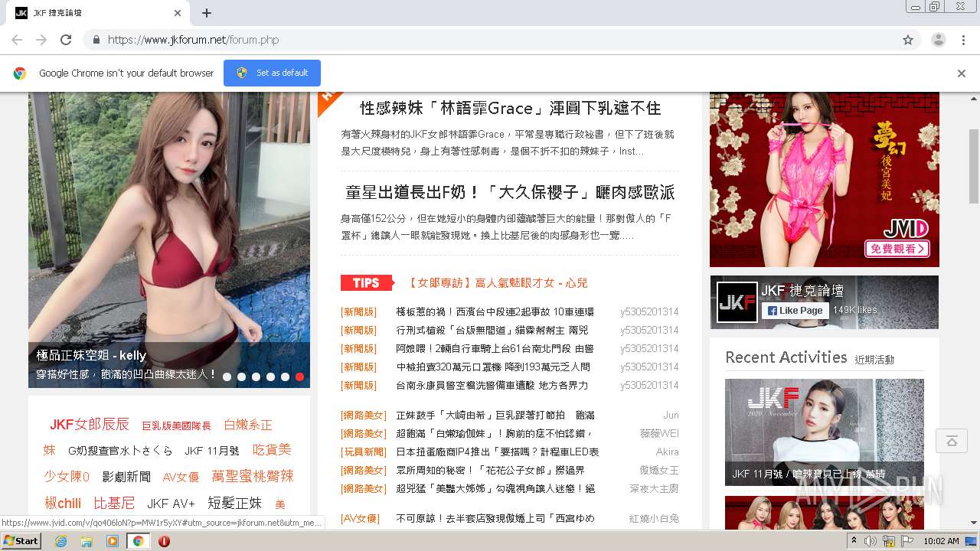This screenshot has width=980, height=551.
Task: Open the 極品正妹空姐 - kelly slide image
Action: click(169, 240)
